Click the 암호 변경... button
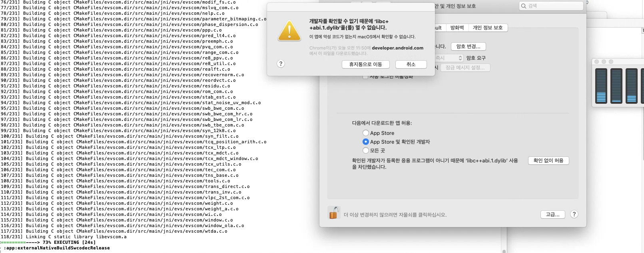This screenshot has height=253, width=644. [468, 46]
